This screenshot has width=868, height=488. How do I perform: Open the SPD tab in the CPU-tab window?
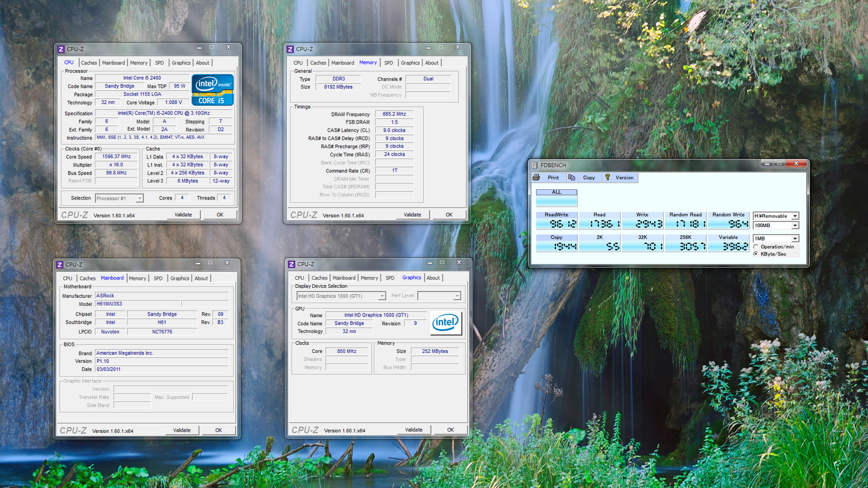click(159, 63)
